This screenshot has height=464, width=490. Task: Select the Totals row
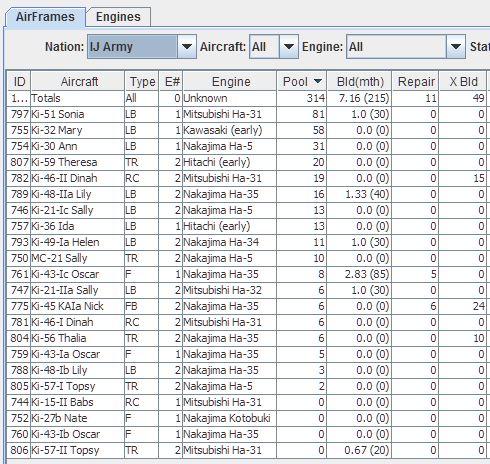[247, 98]
